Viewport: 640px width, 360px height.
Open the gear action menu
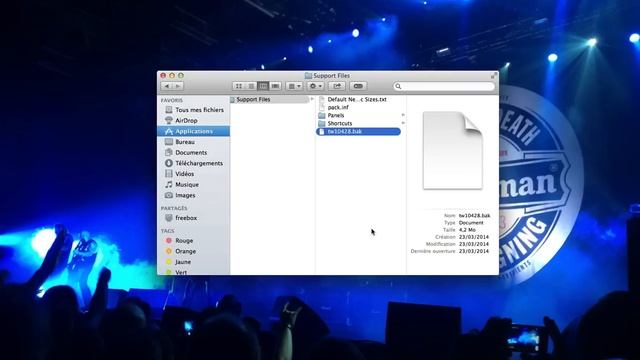click(316, 86)
